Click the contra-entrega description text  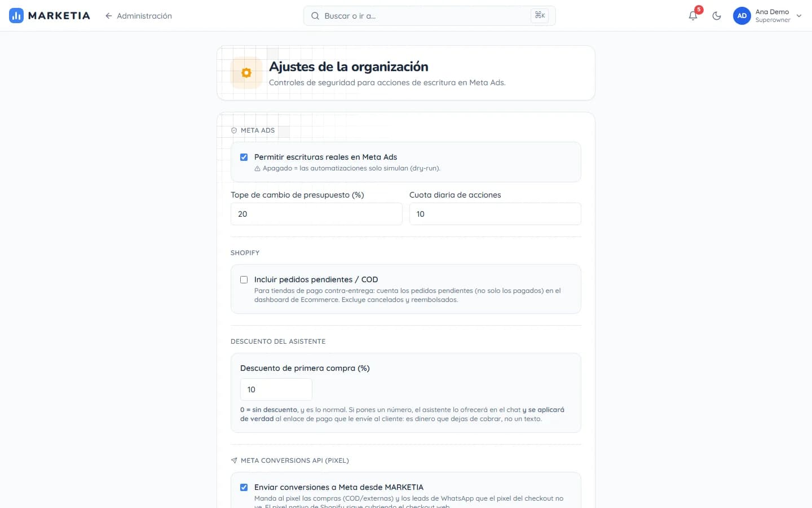408,295
